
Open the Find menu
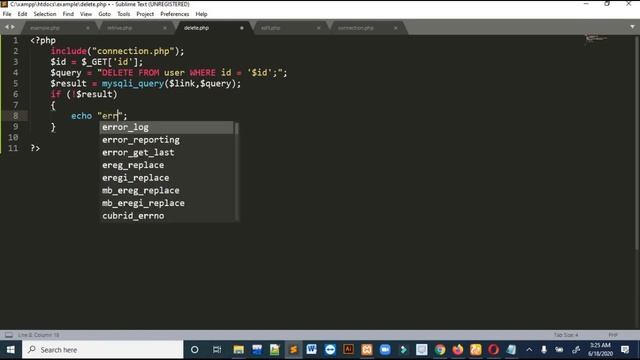(68, 14)
